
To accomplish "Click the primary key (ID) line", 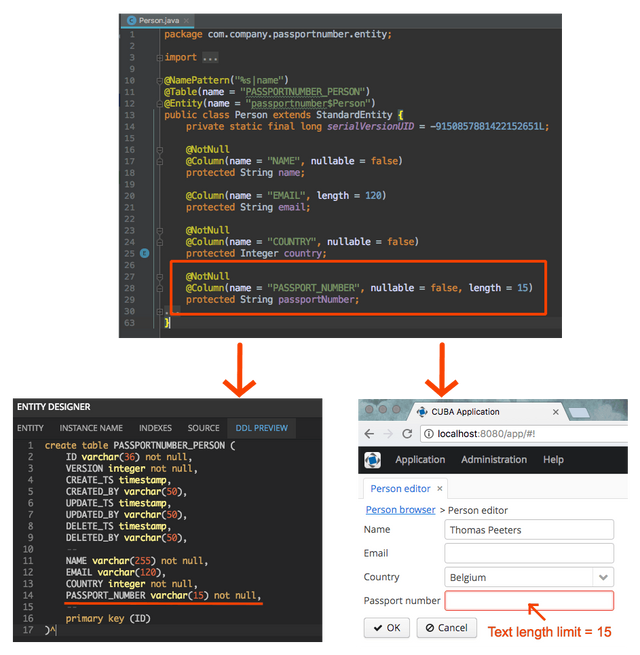I will 108,619.
